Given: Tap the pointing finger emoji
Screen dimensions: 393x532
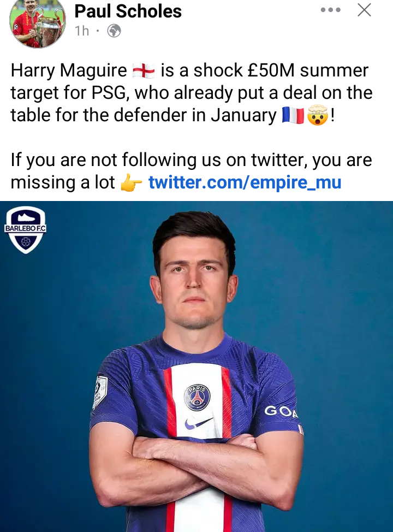Looking at the screenshot, I should (x=132, y=183).
